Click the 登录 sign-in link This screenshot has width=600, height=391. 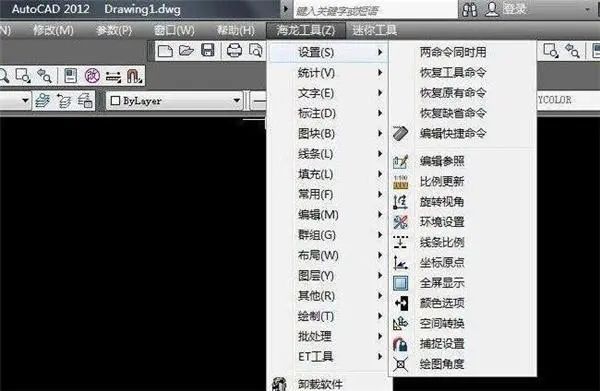(514, 9)
